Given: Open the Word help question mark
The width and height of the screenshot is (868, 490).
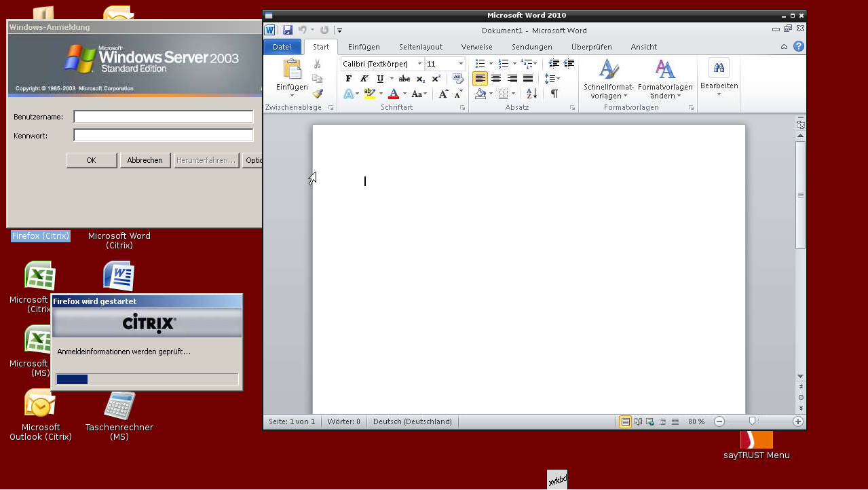Looking at the screenshot, I should [x=799, y=47].
